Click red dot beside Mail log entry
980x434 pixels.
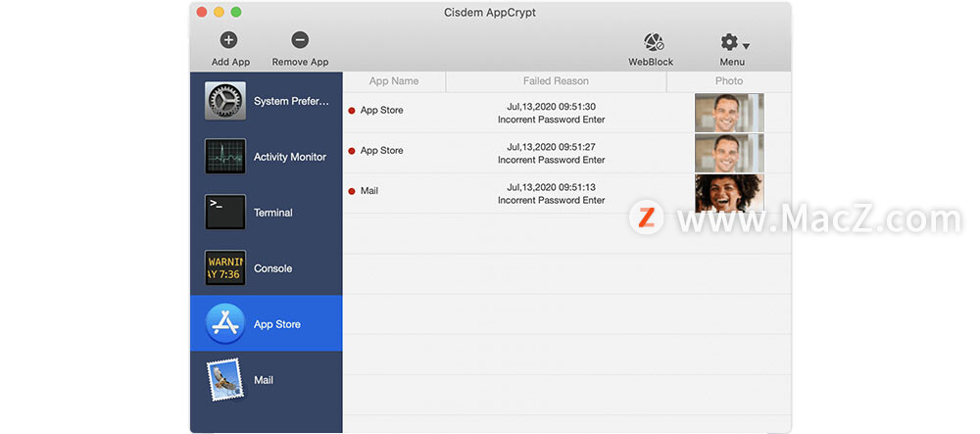pos(351,191)
